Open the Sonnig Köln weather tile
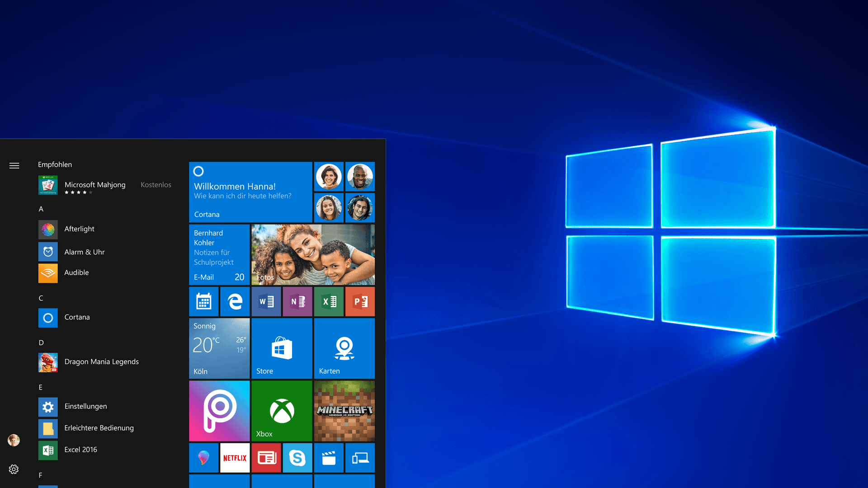 (x=219, y=348)
